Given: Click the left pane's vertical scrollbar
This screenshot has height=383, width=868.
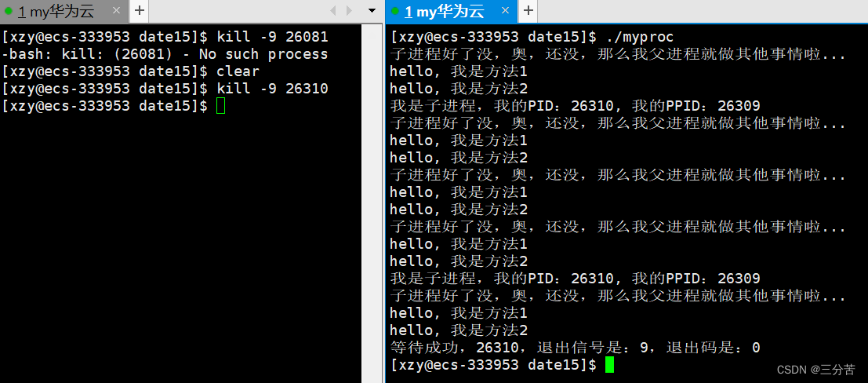Looking at the screenshot, I should point(372,202).
